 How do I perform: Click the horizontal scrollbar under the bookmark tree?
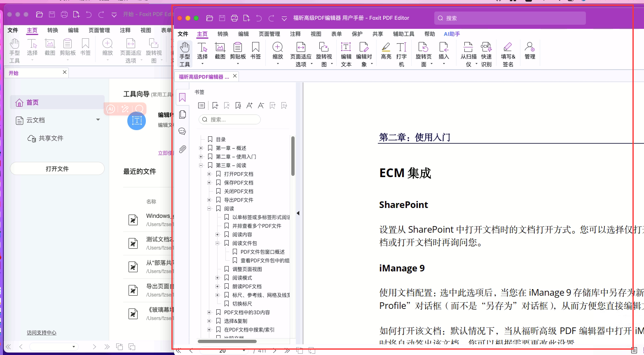tap(227, 341)
